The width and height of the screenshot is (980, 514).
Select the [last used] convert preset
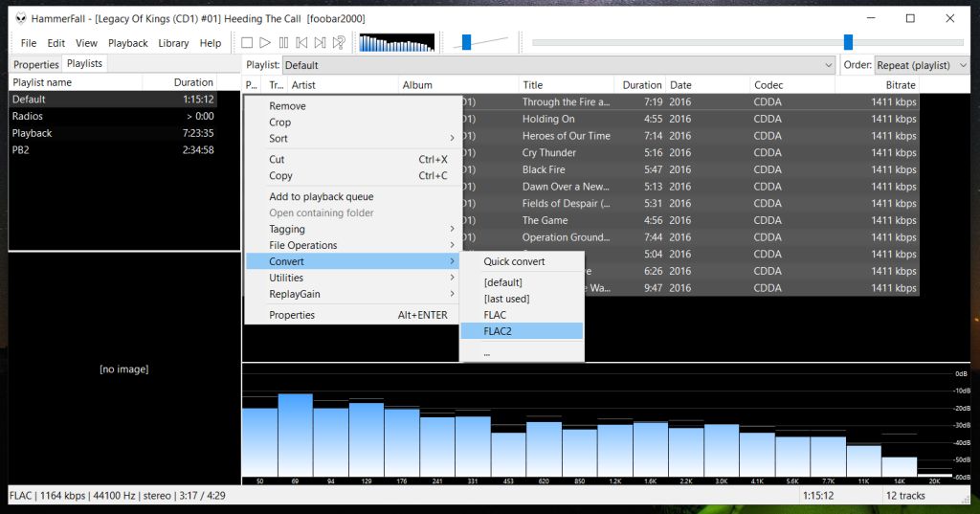(x=522, y=299)
